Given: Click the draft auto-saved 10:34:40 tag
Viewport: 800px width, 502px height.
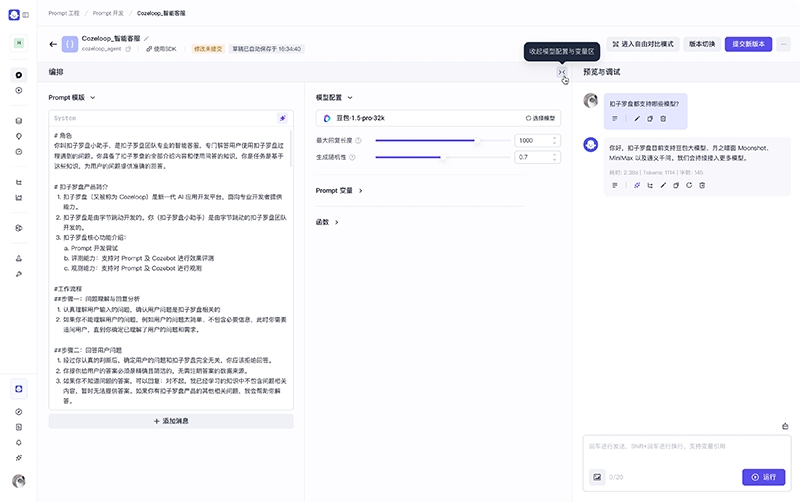Looking at the screenshot, I should point(266,49).
